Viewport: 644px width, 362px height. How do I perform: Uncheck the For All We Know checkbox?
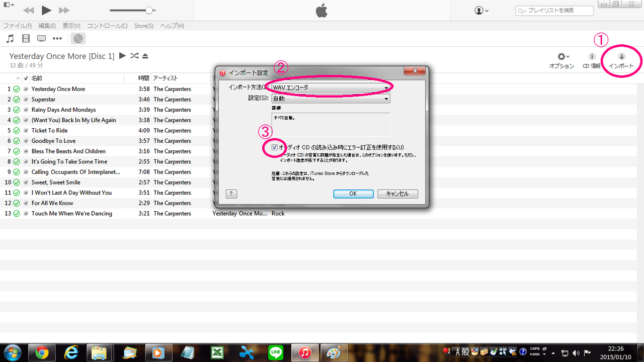click(x=26, y=203)
